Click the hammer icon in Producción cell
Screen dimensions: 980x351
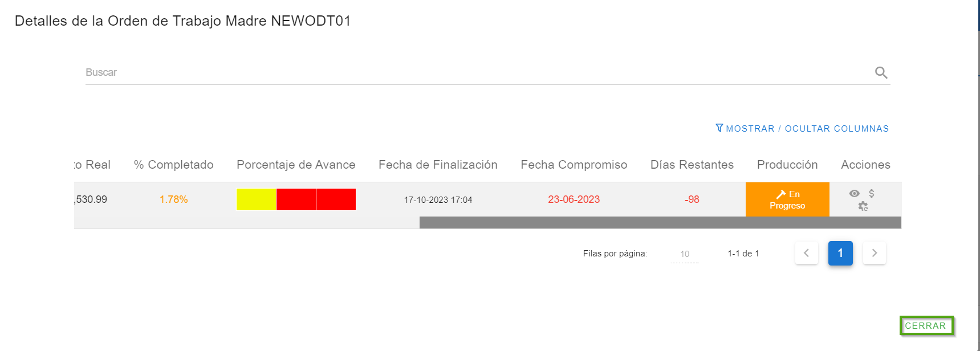click(781, 194)
